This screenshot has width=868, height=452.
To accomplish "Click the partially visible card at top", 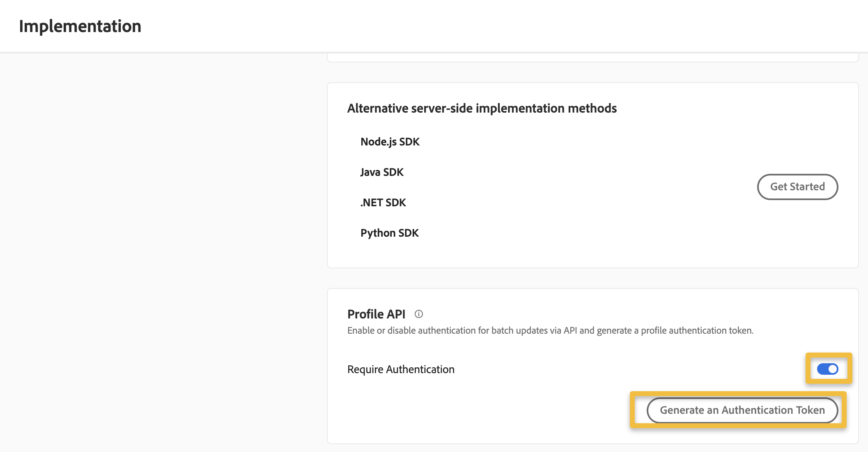I will point(592,58).
